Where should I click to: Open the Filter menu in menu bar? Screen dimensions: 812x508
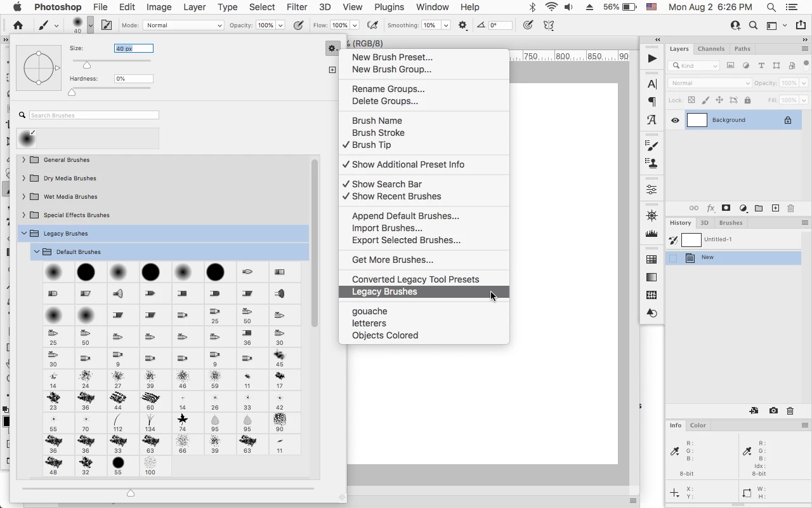pos(297,7)
